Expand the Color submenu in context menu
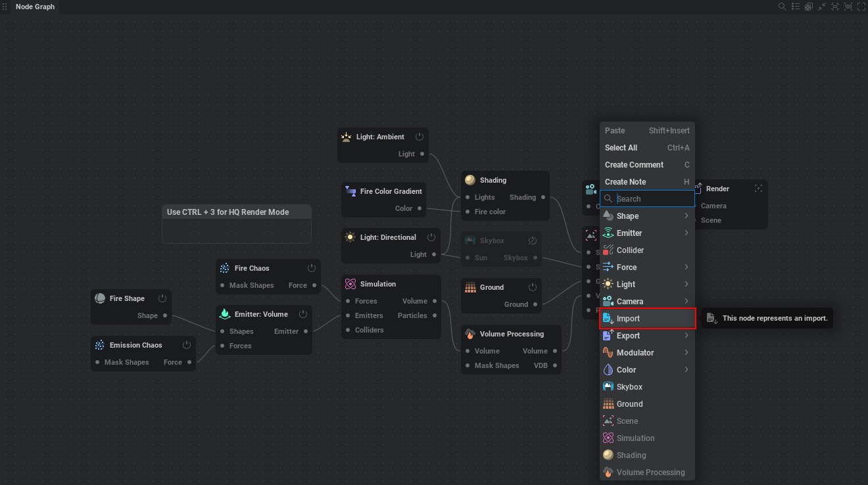Viewport: 868px width, 485px height. pyautogui.click(x=648, y=370)
